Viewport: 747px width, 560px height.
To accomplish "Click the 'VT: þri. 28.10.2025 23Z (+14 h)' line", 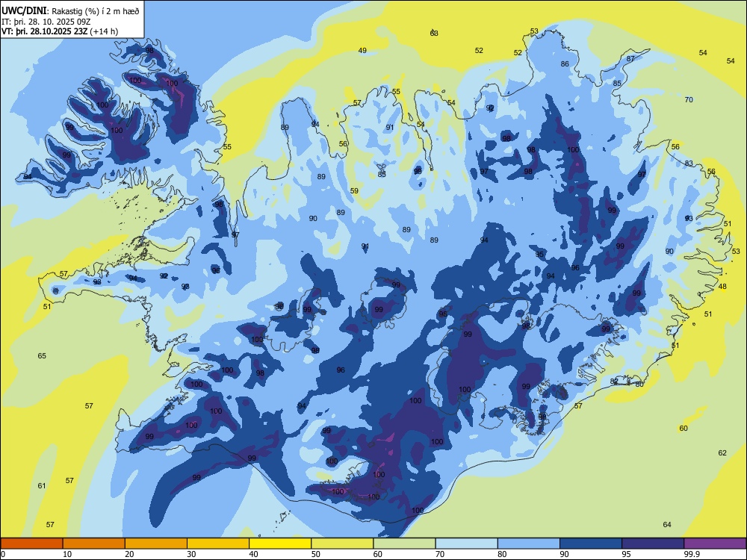I will point(60,31).
